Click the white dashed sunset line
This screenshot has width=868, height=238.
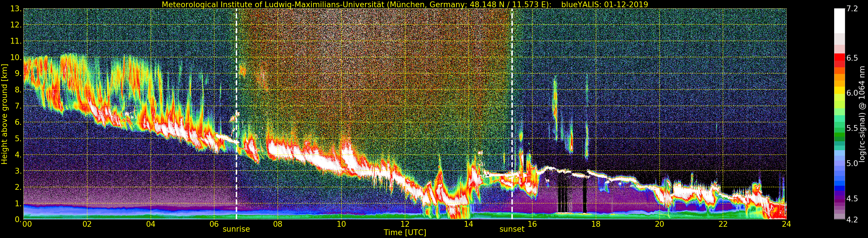tap(512, 114)
